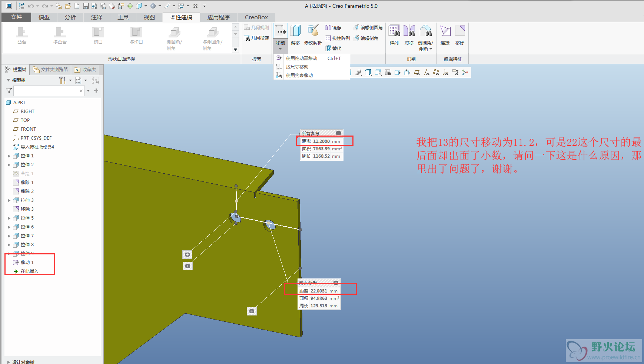This screenshot has height=364, width=644.
Task: Choose 按尺寸移动 from the Move menu
Action: (312, 67)
